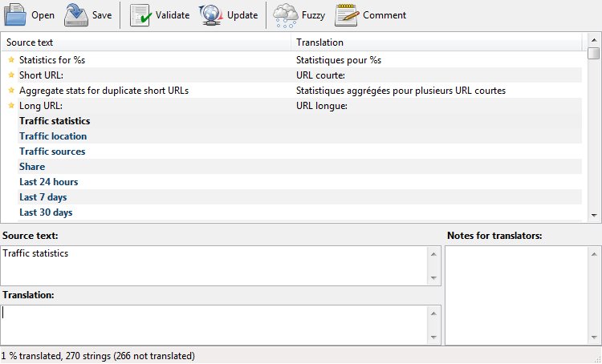The height and width of the screenshot is (364, 602).
Task: Select the 'Traffic sources' row
Action: pyautogui.click(x=52, y=152)
